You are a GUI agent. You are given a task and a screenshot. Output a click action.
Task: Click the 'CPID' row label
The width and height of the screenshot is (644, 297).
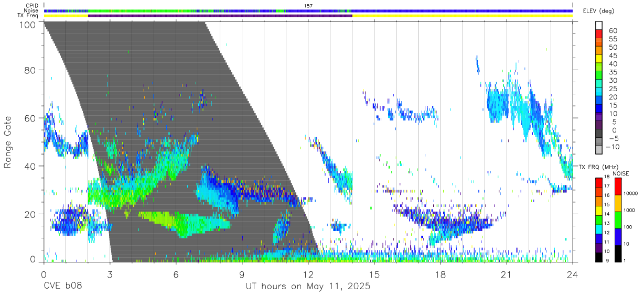[32, 6]
